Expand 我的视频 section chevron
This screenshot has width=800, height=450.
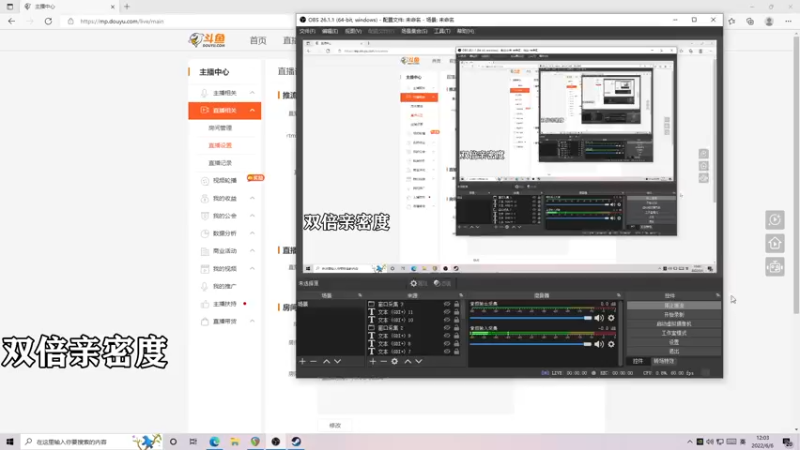click(252, 268)
